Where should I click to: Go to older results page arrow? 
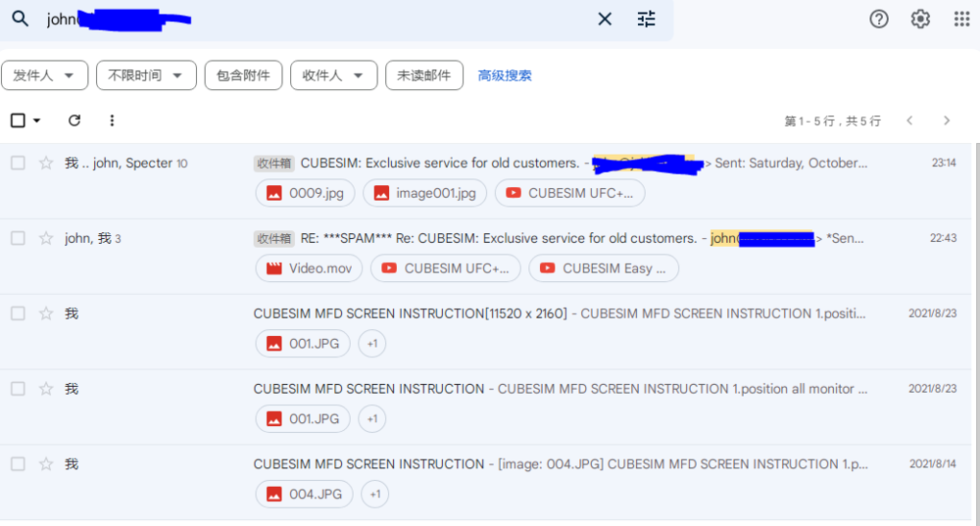click(947, 120)
